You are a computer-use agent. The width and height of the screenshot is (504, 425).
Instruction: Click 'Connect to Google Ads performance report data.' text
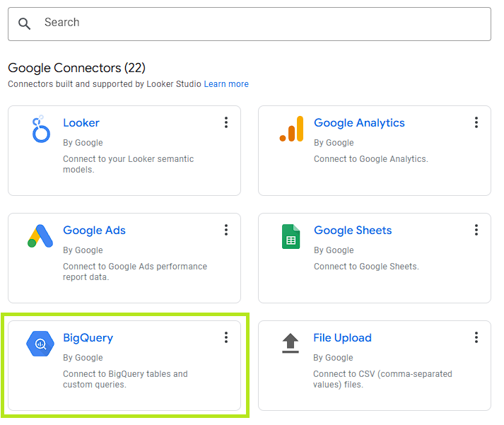click(135, 272)
